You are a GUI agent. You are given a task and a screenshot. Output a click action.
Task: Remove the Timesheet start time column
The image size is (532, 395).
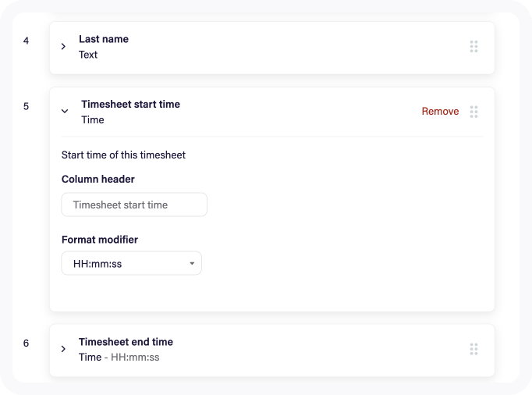pos(440,112)
